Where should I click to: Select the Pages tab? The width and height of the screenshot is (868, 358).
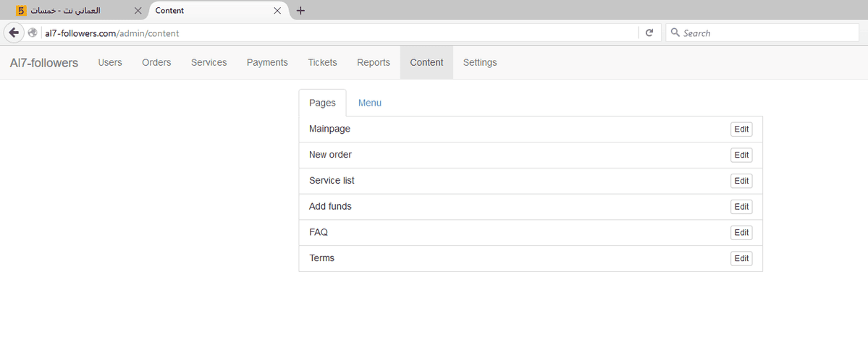[323, 103]
